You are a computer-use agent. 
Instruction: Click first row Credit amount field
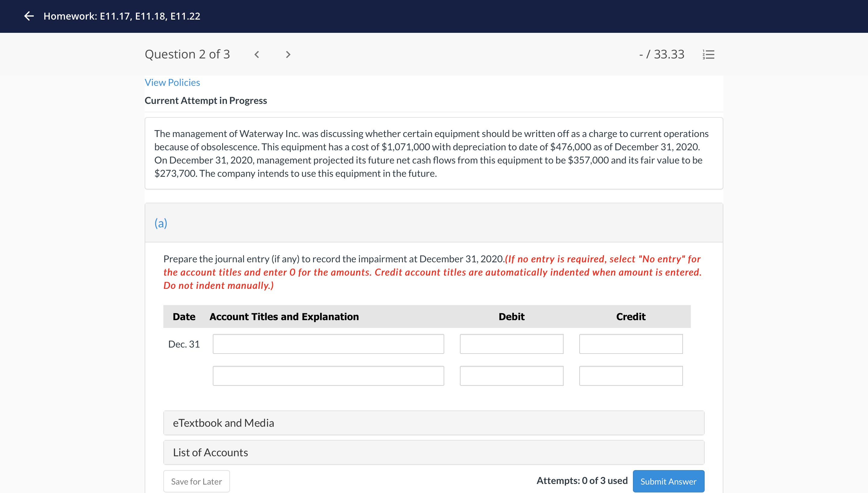point(631,344)
